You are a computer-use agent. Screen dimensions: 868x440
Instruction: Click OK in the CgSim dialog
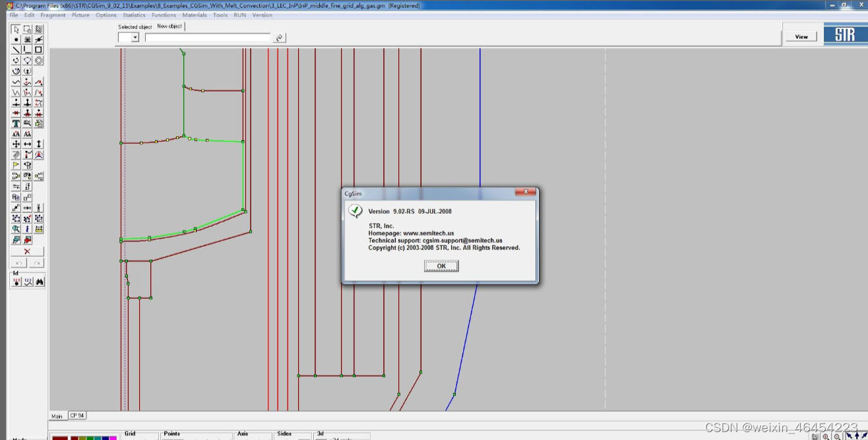(x=441, y=266)
